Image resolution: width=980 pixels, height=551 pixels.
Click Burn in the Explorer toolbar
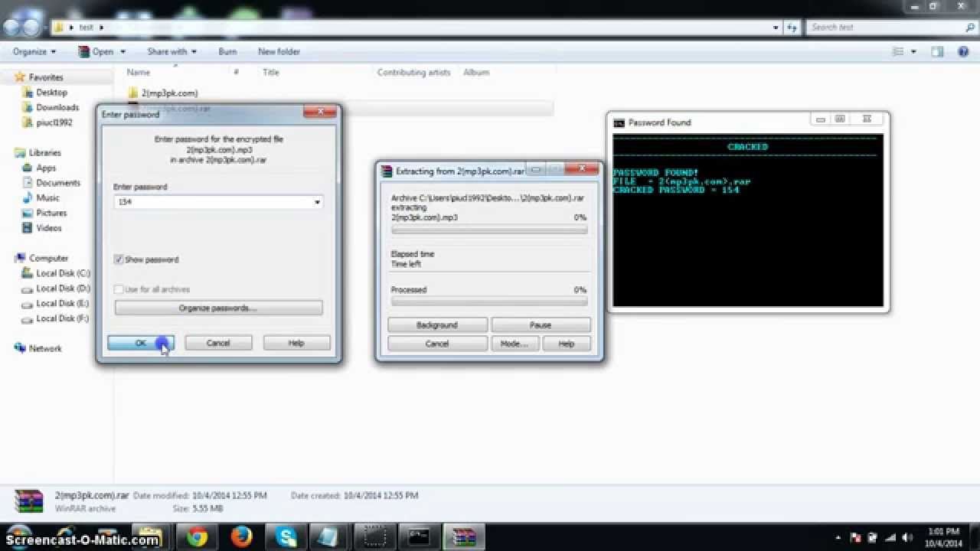[x=227, y=51]
